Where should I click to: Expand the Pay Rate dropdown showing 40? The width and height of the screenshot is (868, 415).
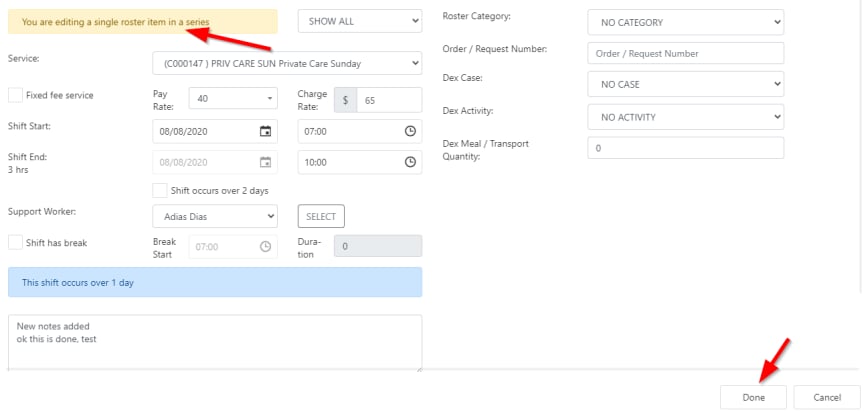tap(233, 98)
